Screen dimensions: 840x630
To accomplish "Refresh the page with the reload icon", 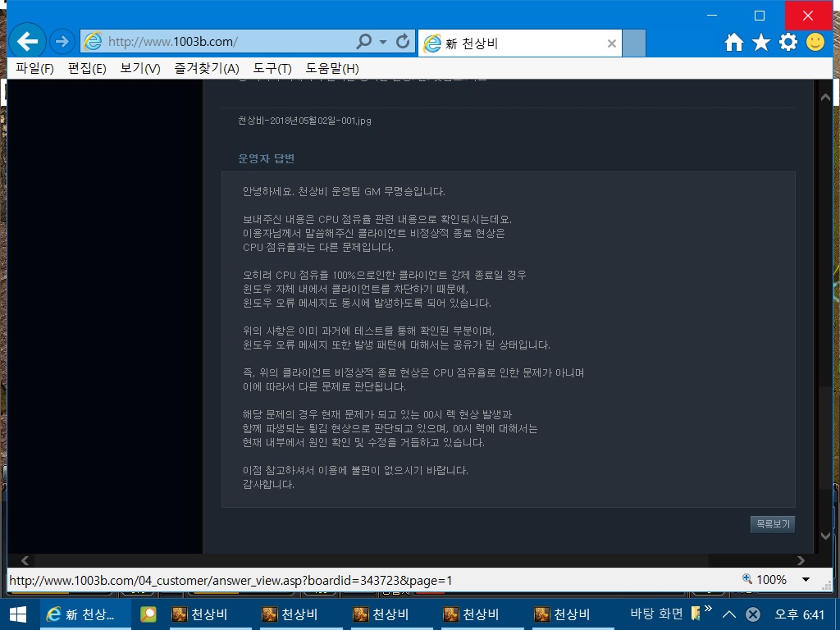I will click(403, 41).
